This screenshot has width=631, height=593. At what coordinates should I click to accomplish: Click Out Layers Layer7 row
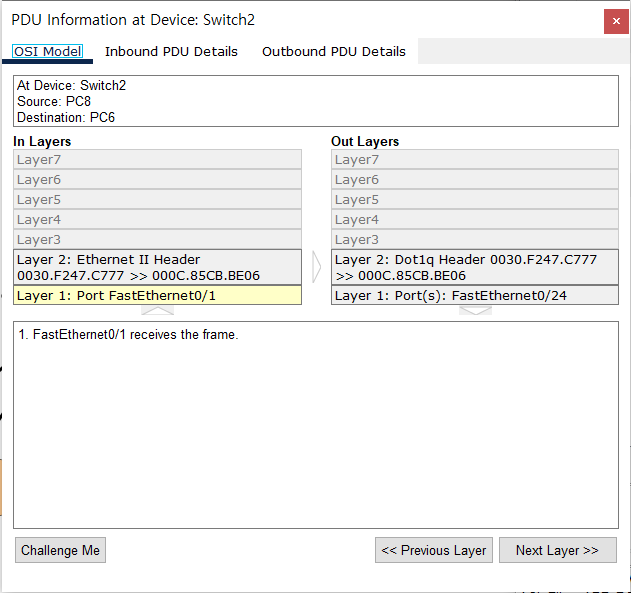point(475,159)
